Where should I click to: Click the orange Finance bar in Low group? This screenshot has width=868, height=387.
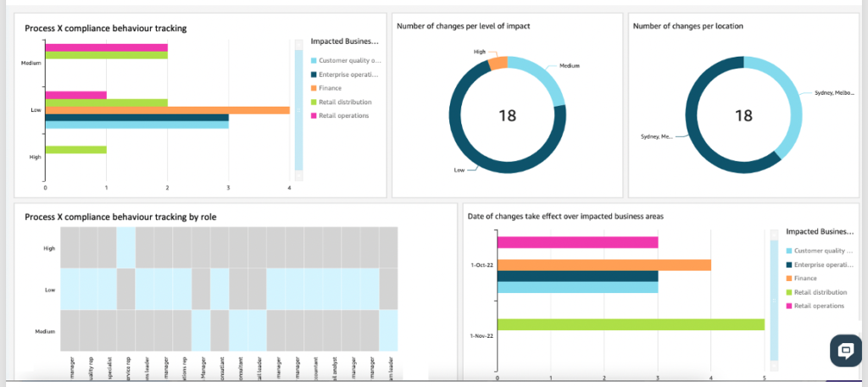[167, 110]
